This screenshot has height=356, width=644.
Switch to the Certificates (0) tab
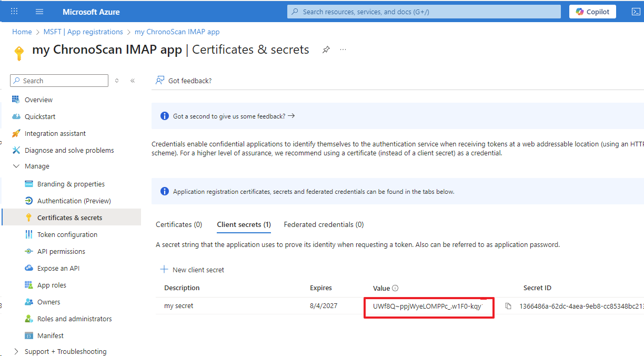click(x=179, y=224)
